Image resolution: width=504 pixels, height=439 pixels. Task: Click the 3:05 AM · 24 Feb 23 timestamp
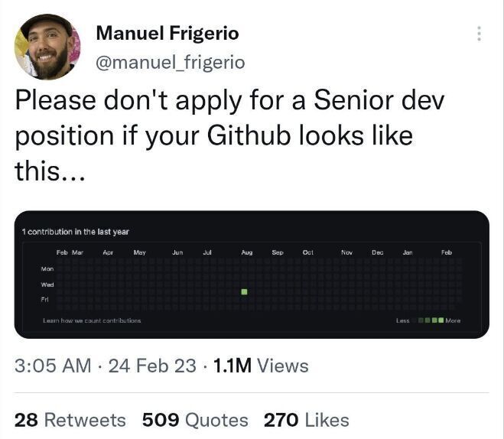pos(106,366)
